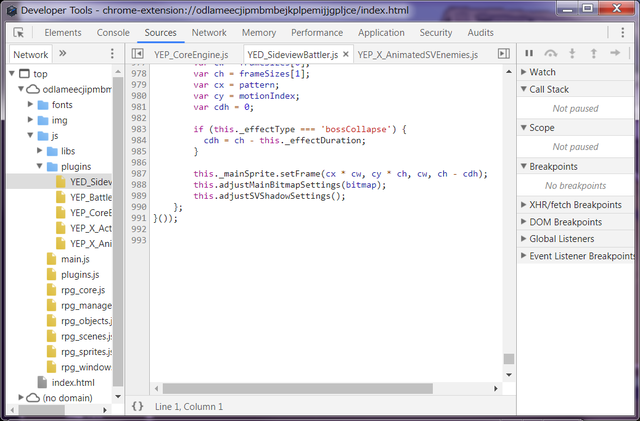640x421 pixels.
Task: Toggle the file navigator sidebar icon
Action: tap(138, 53)
